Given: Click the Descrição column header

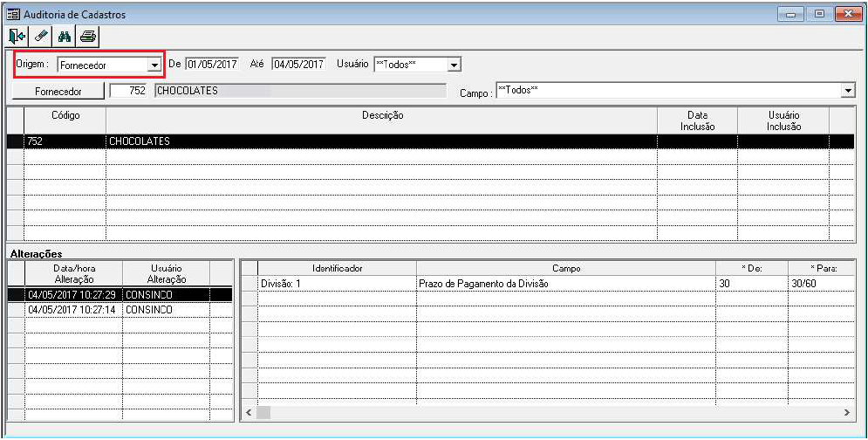Looking at the screenshot, I should pyautogui.click(x=381, y=120).
